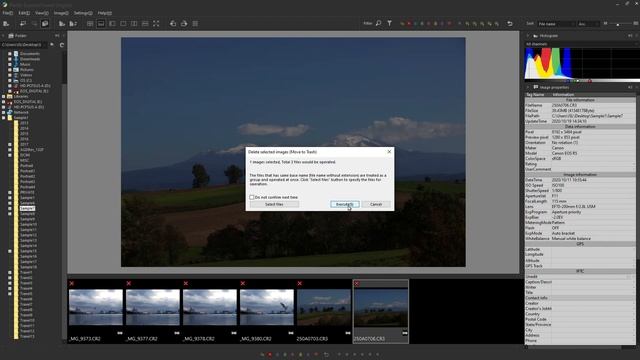Select the Music folder in tree
This screenshot has width=640, height=360.
point(25,64)
